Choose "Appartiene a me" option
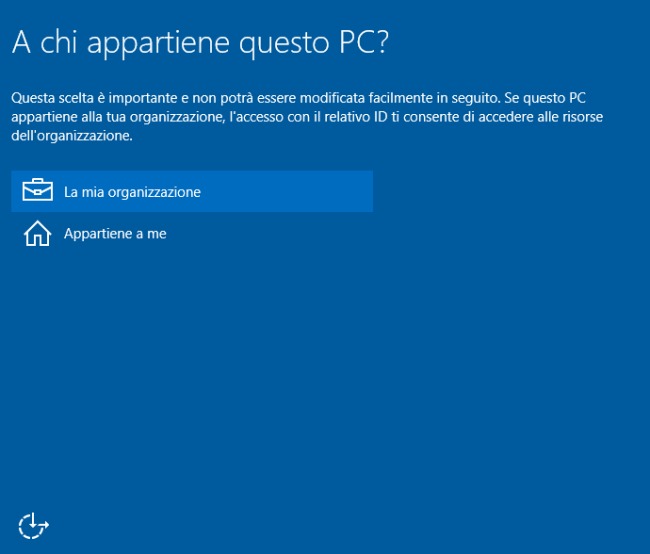 [x=115, y=234]
